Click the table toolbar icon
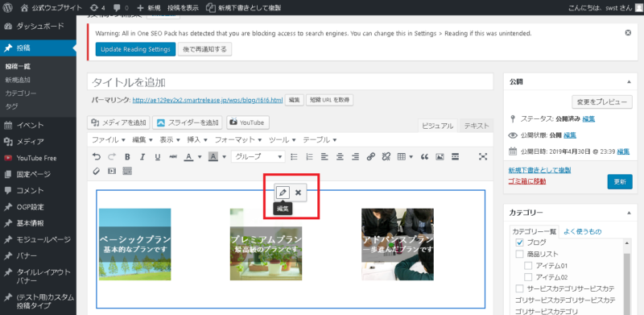This screenshot has height=315, width=644. (x=401, y=156)
